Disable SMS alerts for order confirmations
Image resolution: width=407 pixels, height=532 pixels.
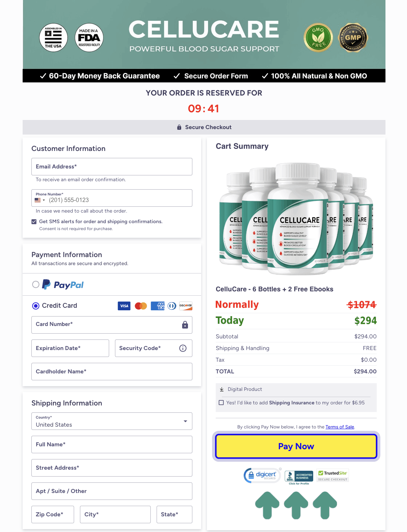click(x=34, y=221)
